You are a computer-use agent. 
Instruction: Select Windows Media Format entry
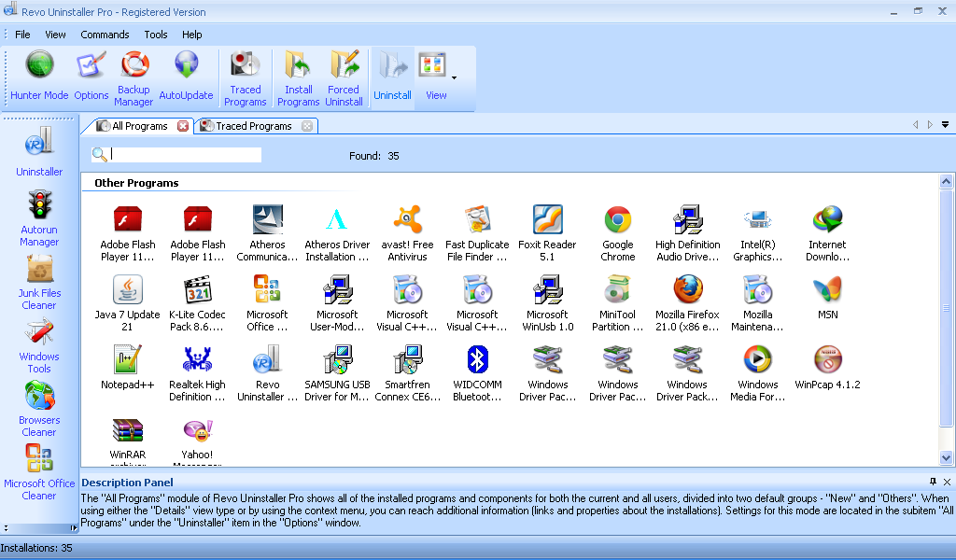tap(758, 373)
